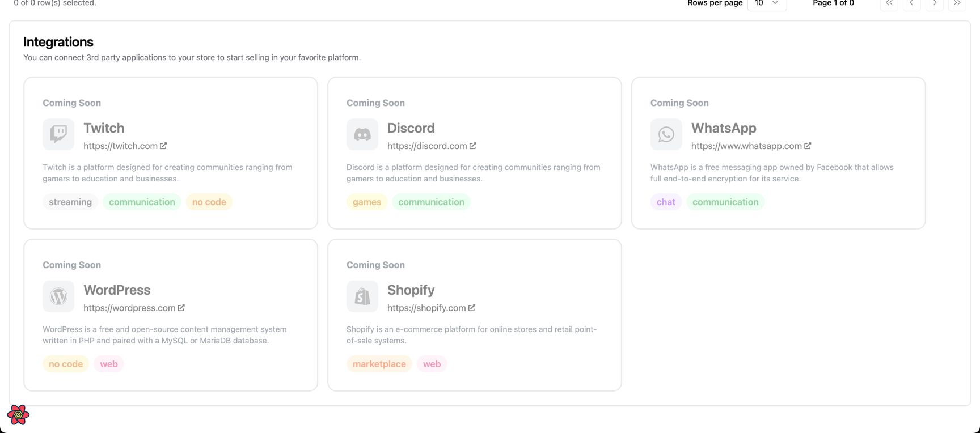Image resolution: width=980 pixels, height=433 pixels.
Task: Click the 'Page 1 of 0' text
Action: (833, 3)
